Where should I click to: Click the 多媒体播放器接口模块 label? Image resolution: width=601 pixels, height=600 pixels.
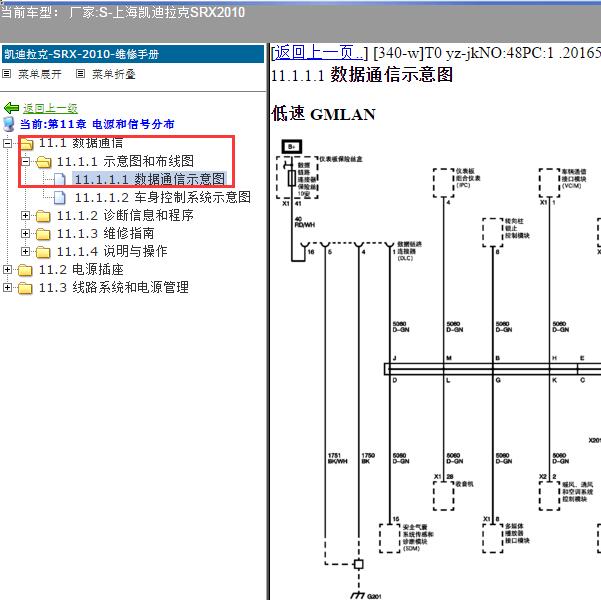click(518, 533)
